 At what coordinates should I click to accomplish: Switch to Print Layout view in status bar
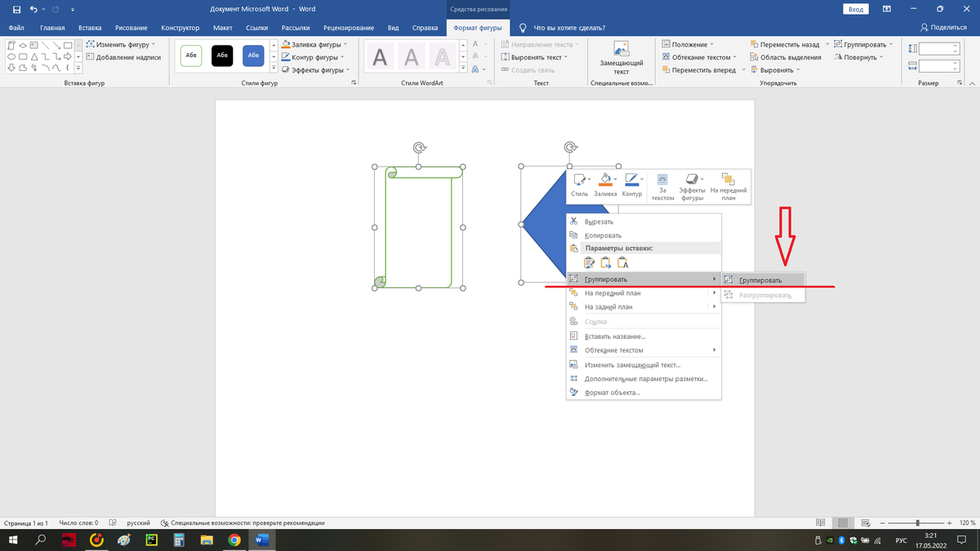coord(843,522)
